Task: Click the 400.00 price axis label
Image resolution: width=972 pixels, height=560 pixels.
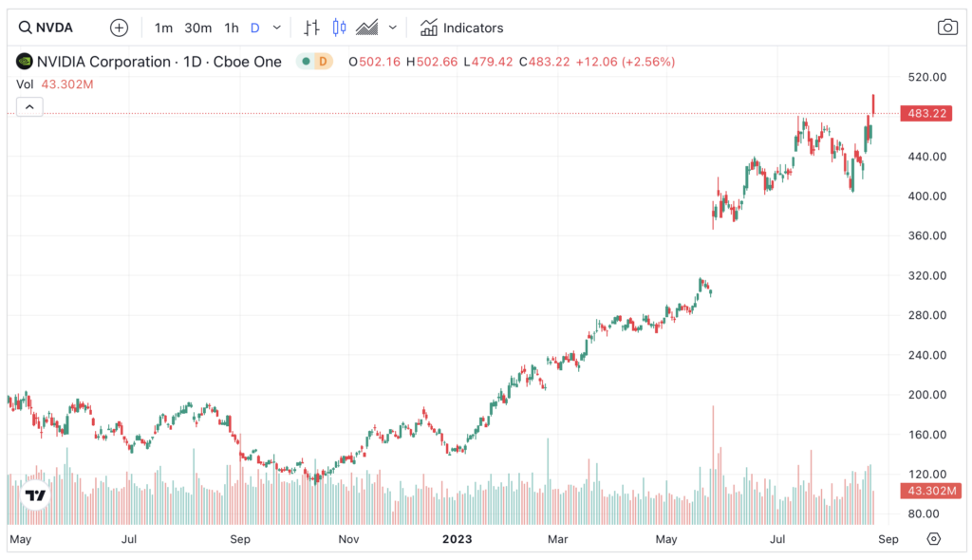Action: click(926, 196)
